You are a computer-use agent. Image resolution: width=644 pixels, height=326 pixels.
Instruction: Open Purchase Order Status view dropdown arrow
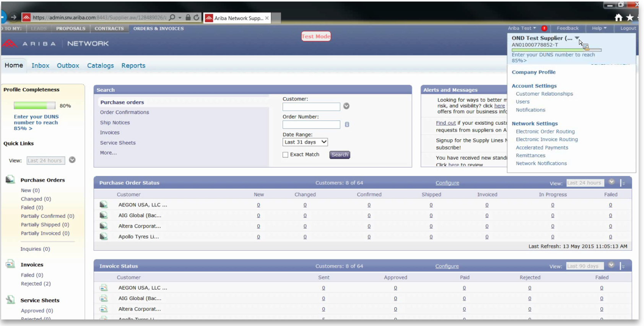click(x=611, y=182)
